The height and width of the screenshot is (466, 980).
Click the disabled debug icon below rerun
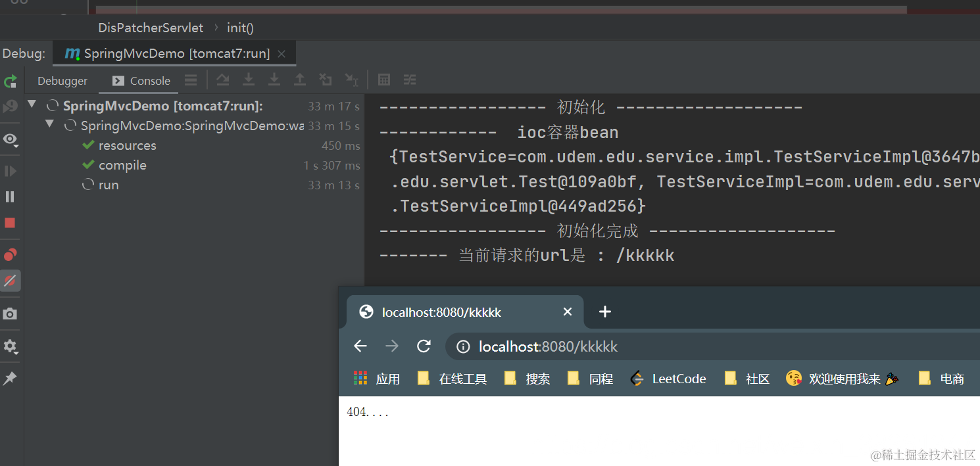pyautogui.click(x=10, y=106)
